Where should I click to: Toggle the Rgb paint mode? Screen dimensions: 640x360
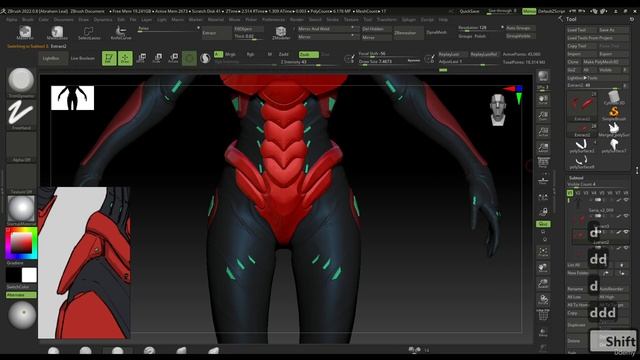[250, 54]
